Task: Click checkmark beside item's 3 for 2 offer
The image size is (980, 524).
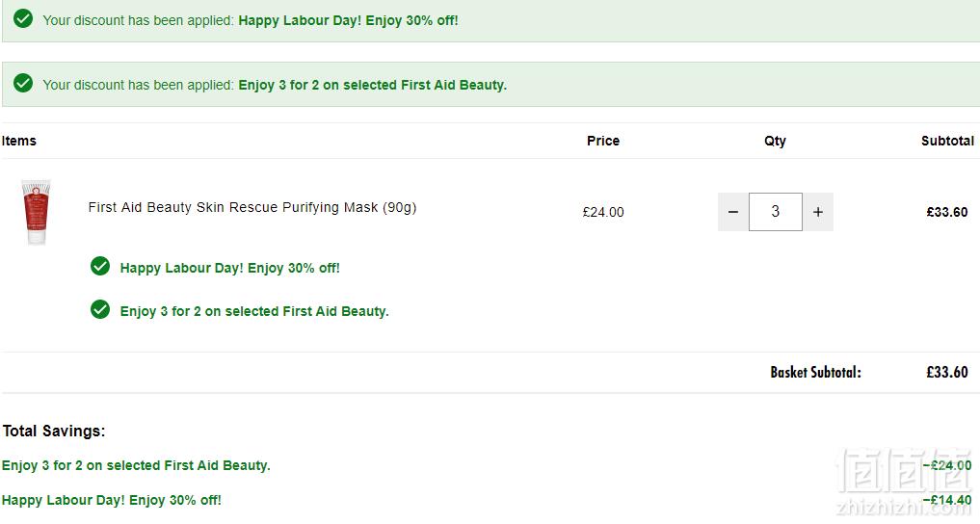Action: pyautogui.click(x=100, y=309)
